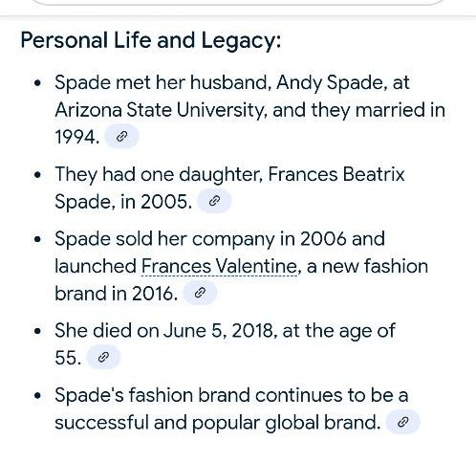Click the 'Spade sold her company in 2006' line

[x=201, y=239]
